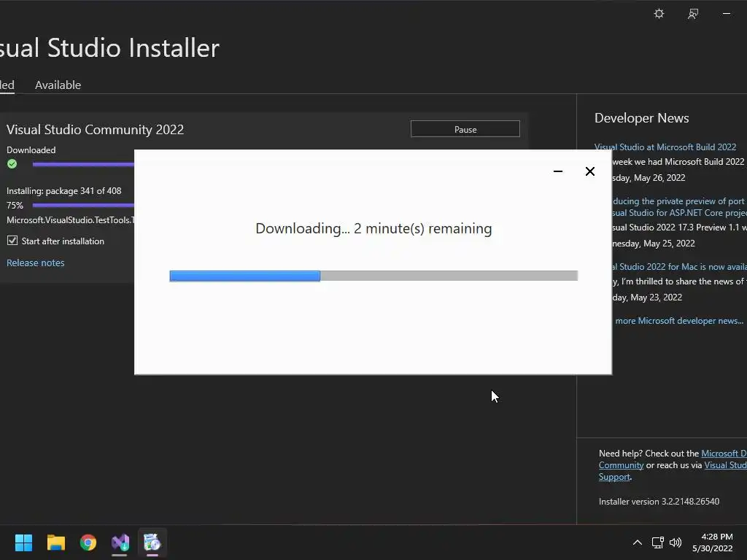The width and height of the screenshot is (747, 560).
Task: Open Visual Studio Installer taskbar icon
Action: click(120, 542)
